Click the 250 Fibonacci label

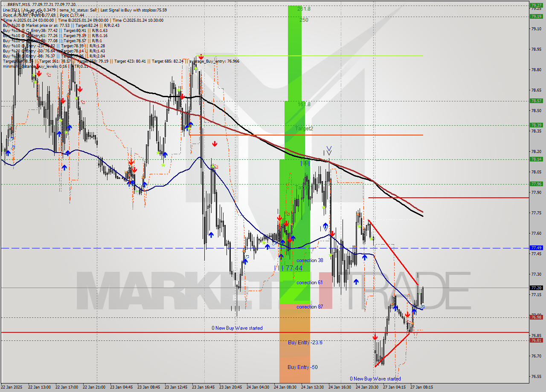click(x=304, y=20)
